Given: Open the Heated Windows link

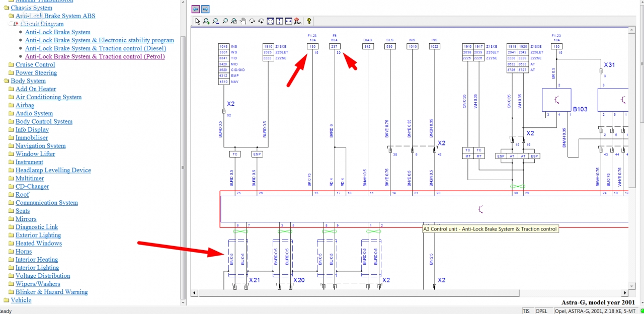Looking at the screenshot, I should tap(39, 243).
